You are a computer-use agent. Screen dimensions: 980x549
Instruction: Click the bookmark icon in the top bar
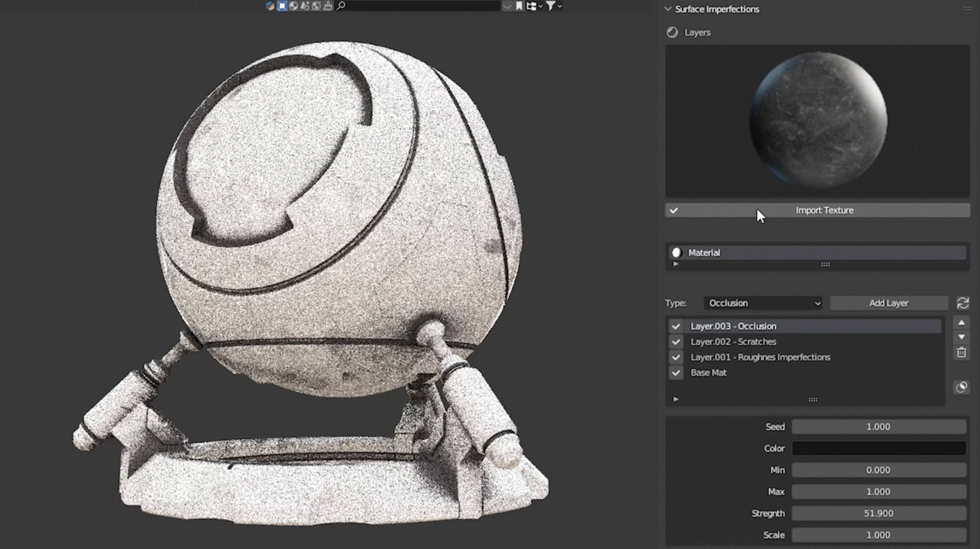click(x=519, y=6)
